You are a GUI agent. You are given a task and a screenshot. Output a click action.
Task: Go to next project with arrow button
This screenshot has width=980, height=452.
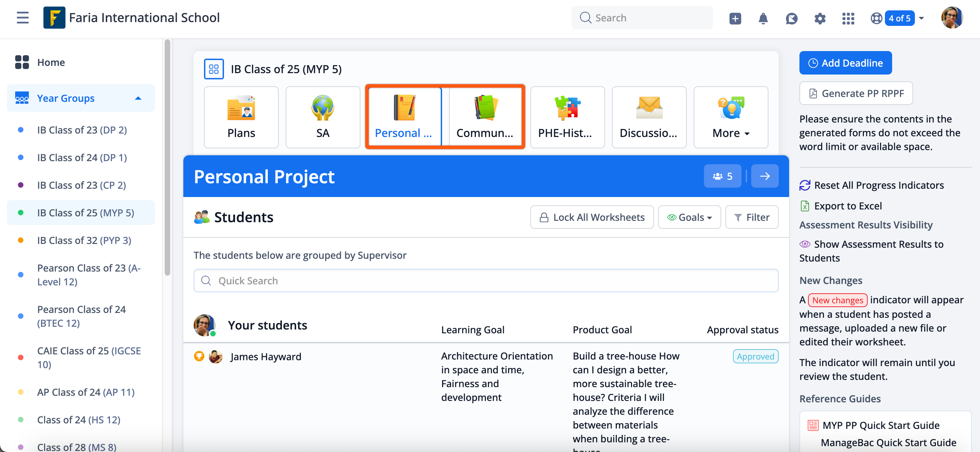point(764,176)
